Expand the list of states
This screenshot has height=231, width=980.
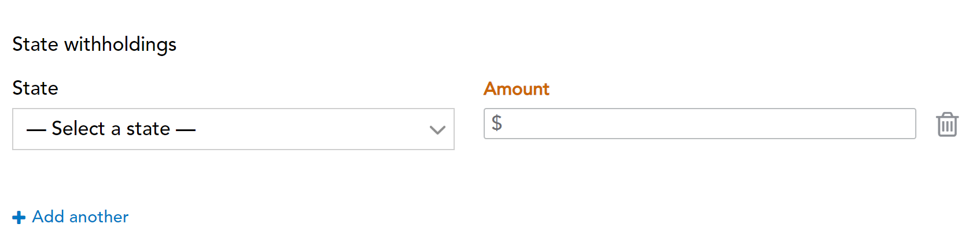tap(233, 129)
